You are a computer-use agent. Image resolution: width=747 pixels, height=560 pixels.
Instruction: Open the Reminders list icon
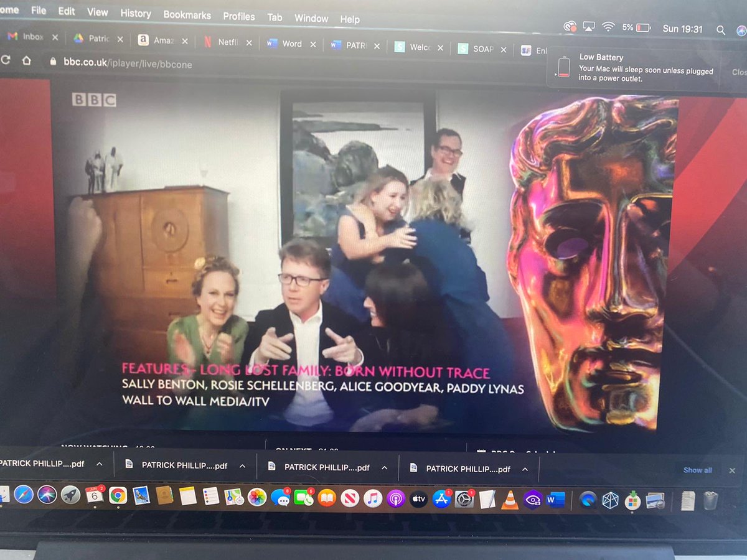(x=210, y=497)
